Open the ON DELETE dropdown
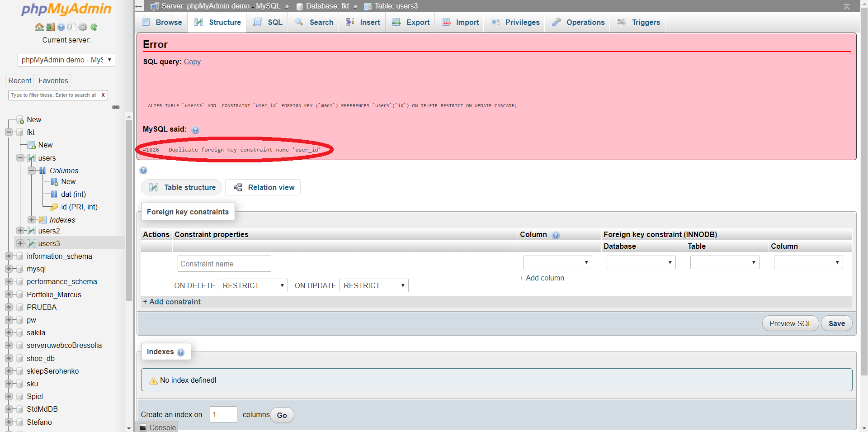The image size is (868, 432). click(253, 285)
